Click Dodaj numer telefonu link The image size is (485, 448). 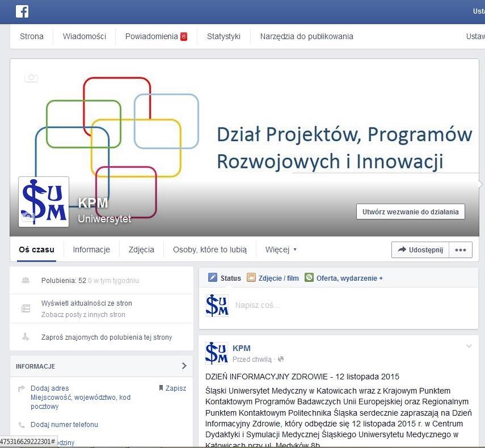(64, 425)
